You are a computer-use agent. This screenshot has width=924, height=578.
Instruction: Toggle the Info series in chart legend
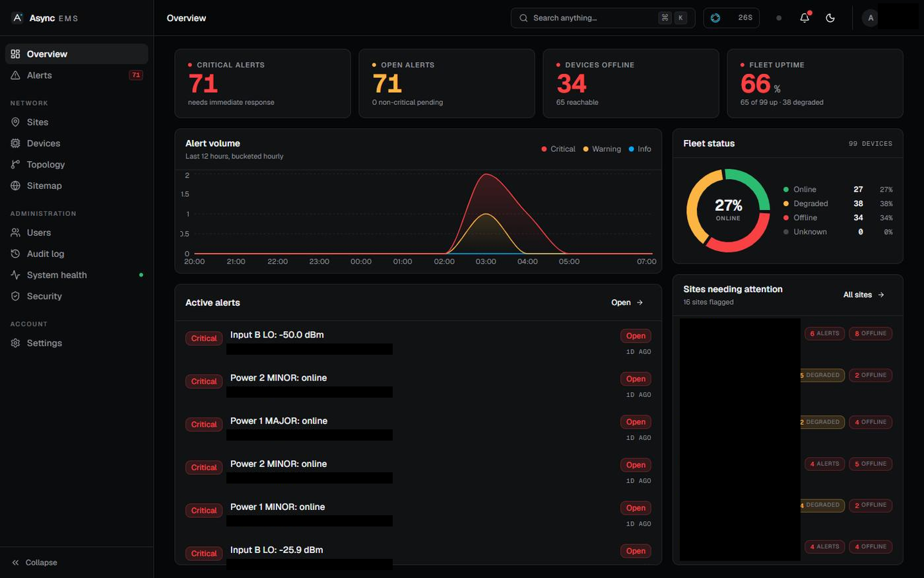(x=640, y=149)
